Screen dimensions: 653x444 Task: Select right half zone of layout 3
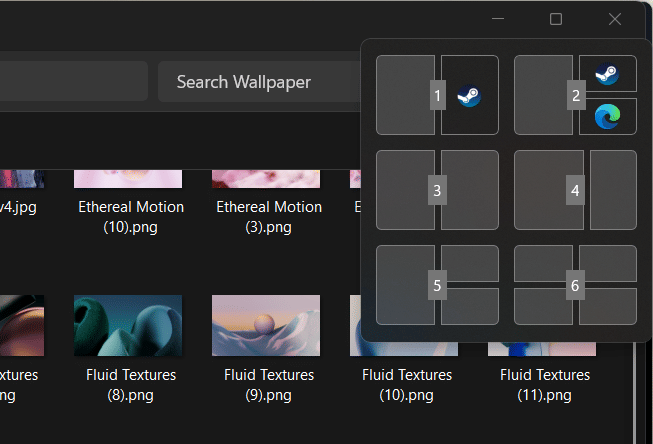pyautogui.click(x=470, y=190)
